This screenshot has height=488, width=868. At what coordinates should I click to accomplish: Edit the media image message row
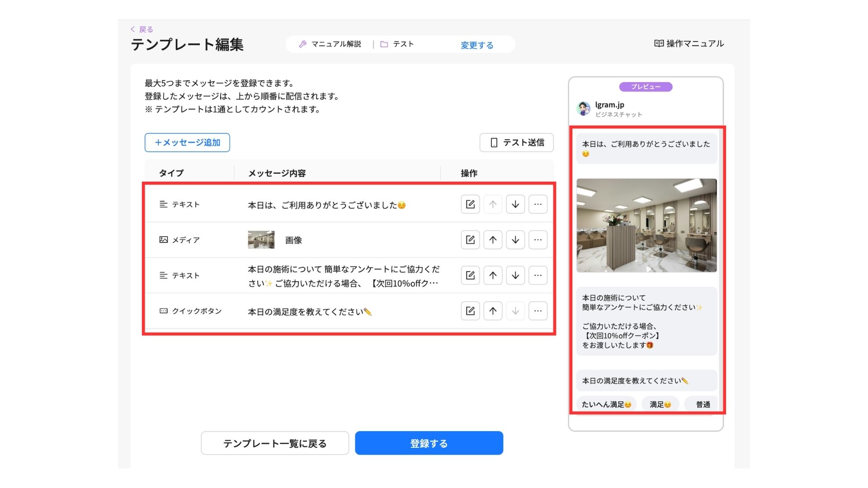(470, 240)
